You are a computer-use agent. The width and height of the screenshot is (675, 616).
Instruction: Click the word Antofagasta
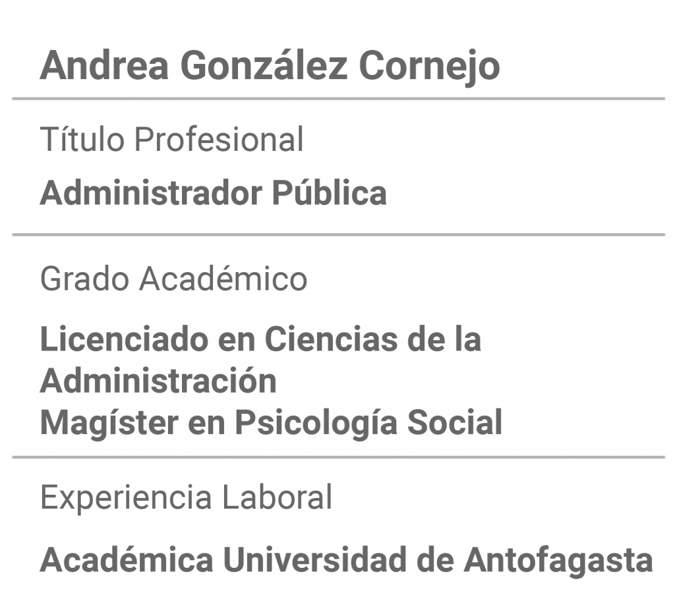pyautogui.click(x=559, y=561)
